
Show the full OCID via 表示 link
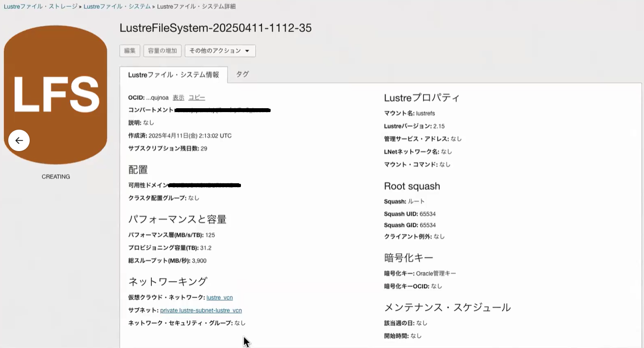click(x=179, y=97)
